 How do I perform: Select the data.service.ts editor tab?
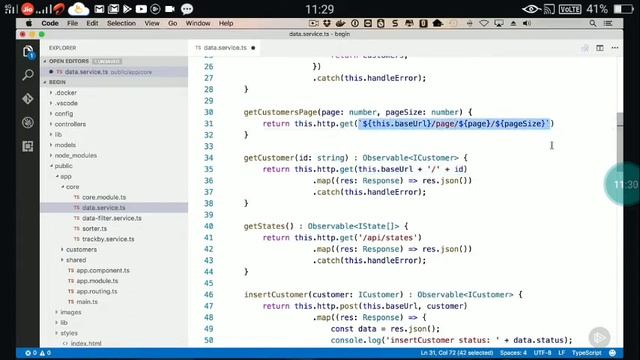pyautogui.click(x=225, y=48)
